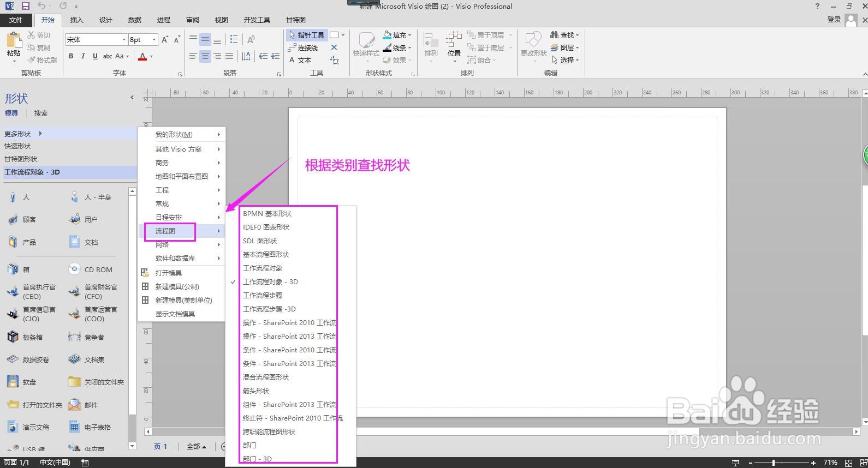Toggle center text alignment

coord(205,56)
